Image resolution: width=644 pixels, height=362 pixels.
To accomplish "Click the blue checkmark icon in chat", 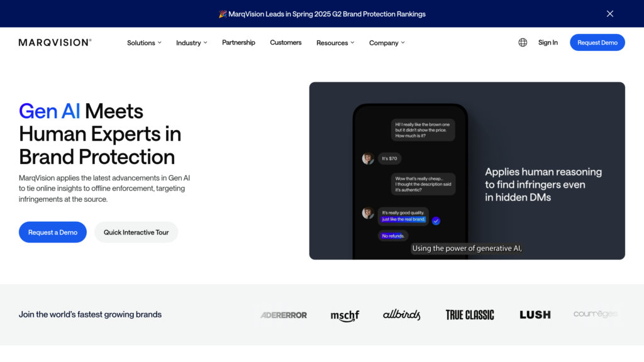I will pyautogui.click(x=436, y=221).
